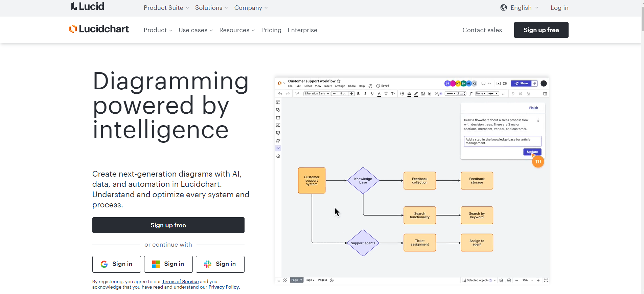This screenshot has height=294, width=644.
Task: Toggle Italic formatting in the editor toolbar
Action: [365, 94]
